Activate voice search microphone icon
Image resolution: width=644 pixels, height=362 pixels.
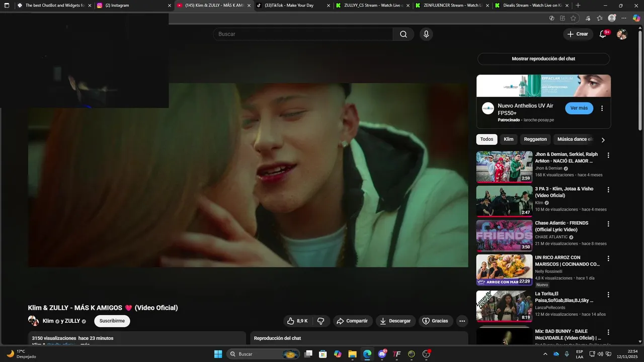click(x=426, y=34)
